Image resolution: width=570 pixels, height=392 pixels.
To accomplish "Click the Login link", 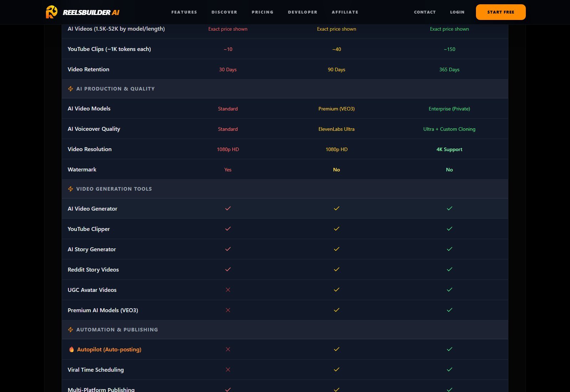I will [x=457, y=12].
